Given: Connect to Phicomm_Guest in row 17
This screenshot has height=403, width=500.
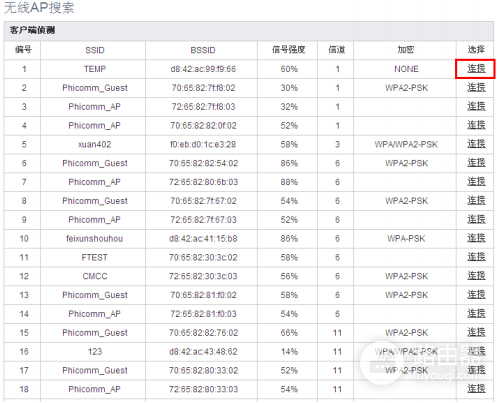Looking at the screenshot, I should pos(476,370).
